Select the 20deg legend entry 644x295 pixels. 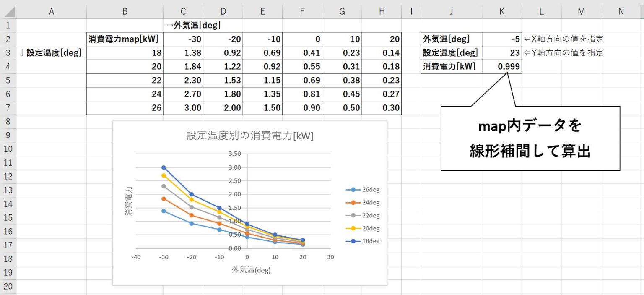[x=363, y=229]
